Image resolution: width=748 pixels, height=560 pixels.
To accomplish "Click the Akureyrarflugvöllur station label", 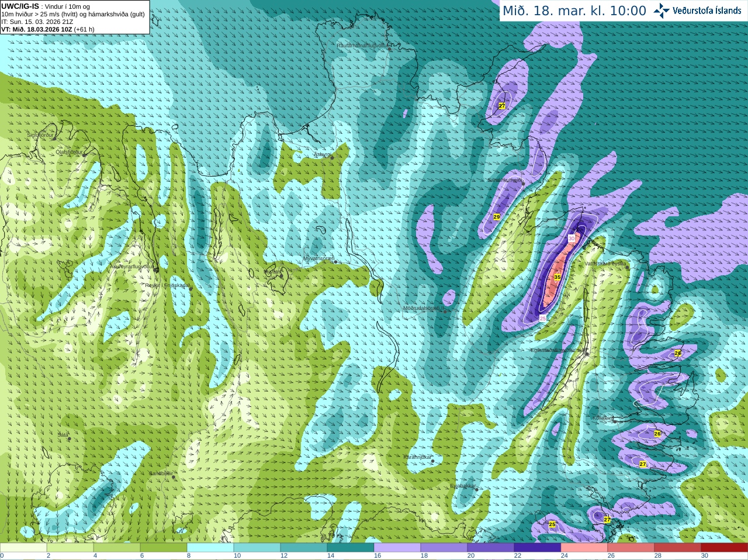I will (133, 267).
